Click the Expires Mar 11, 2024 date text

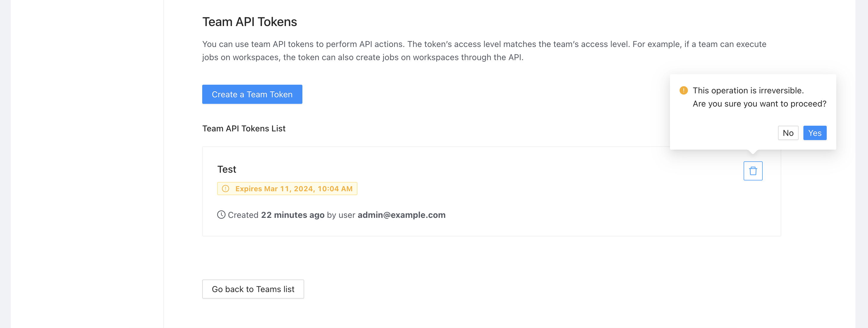point(294,189)
